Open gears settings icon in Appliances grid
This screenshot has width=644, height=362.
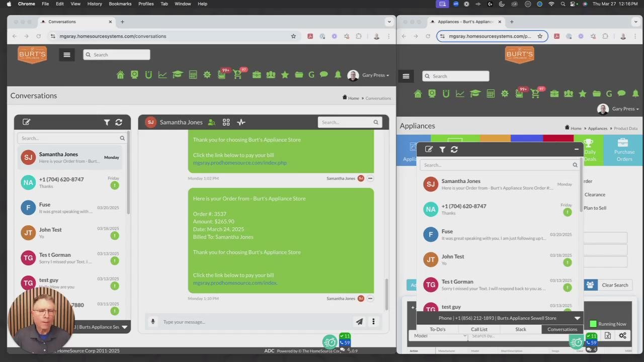click(x=623, y=336)
